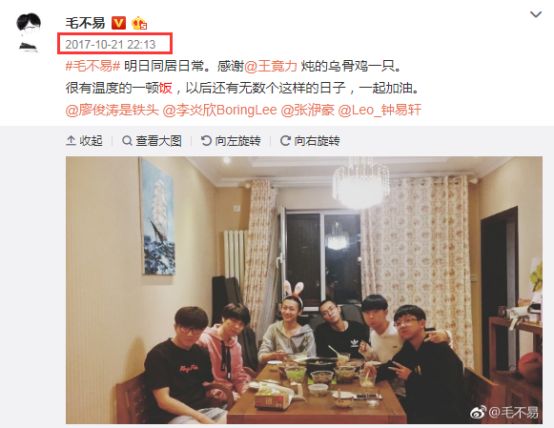This screenshot has width=554, height=428.
Task: Click the expanded dinner group photo
Action: click(x=304, y=290)
